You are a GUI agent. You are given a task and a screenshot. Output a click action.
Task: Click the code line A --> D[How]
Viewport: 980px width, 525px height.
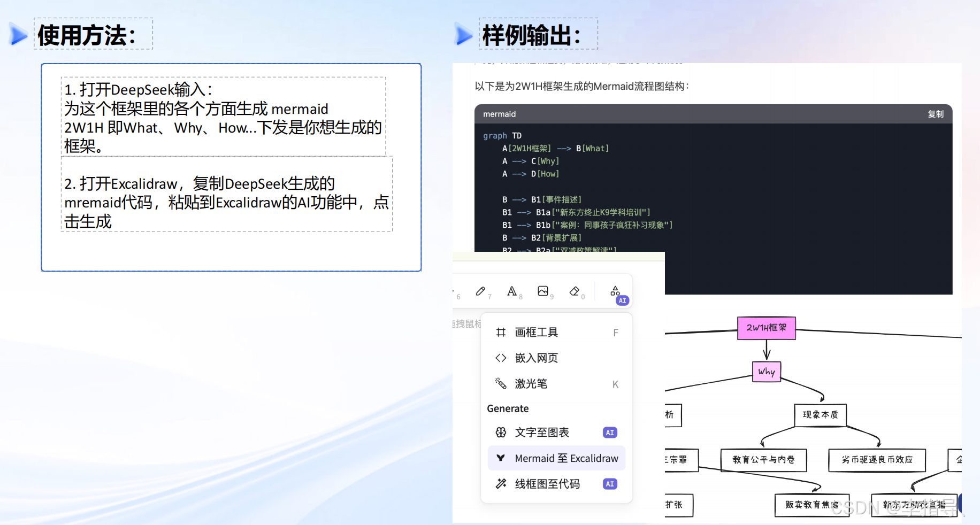click(531, 174)
